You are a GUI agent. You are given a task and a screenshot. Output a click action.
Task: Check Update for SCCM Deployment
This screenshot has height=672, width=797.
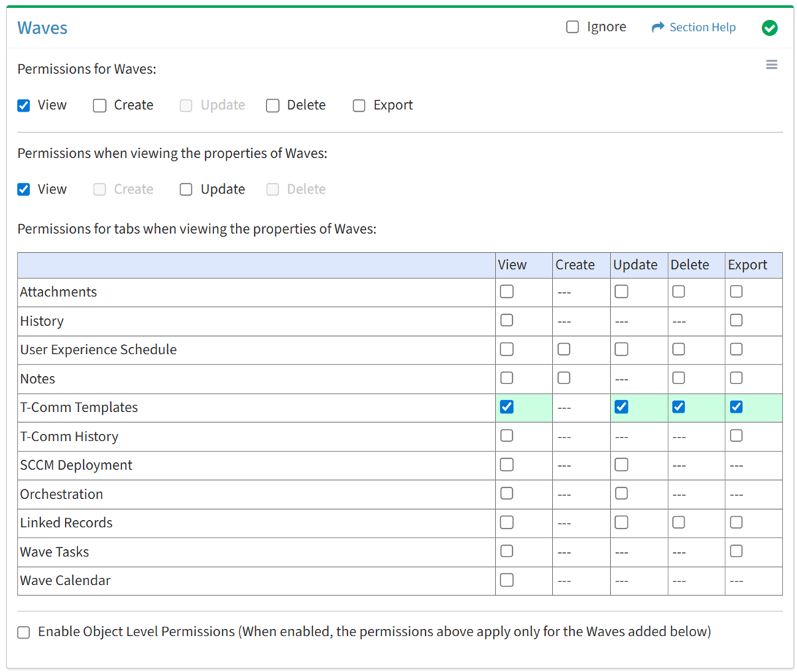point(621,465)
